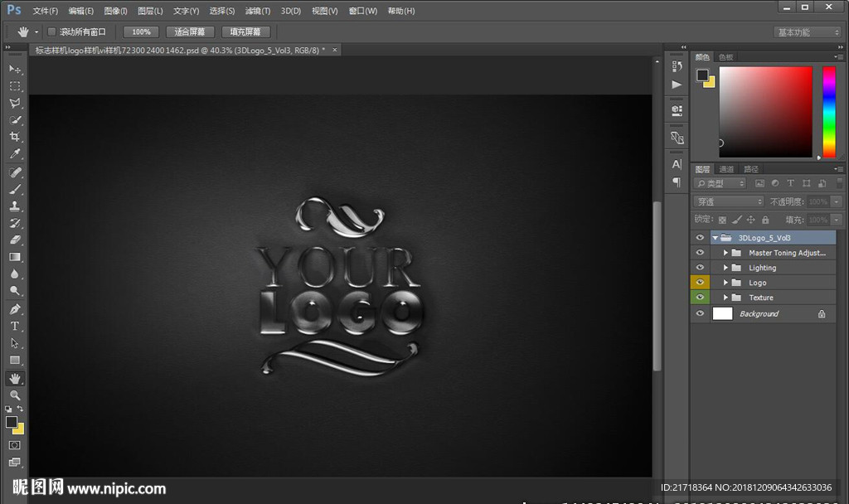The height and width of the screenshot is (504, 849).
Task: Expand the Logo group
Action: 725,283
